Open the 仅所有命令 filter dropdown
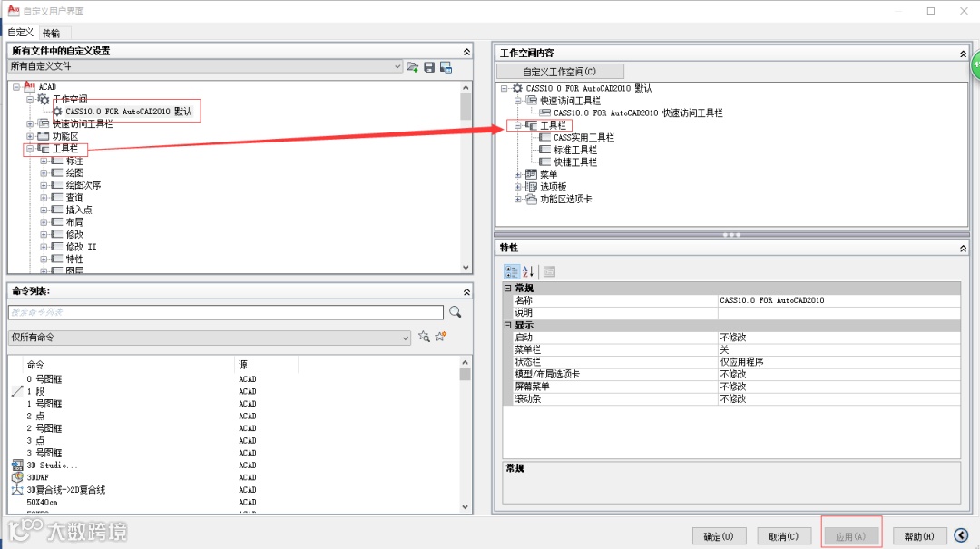Screen dimensions: 980x549 (x=406, y=338)
